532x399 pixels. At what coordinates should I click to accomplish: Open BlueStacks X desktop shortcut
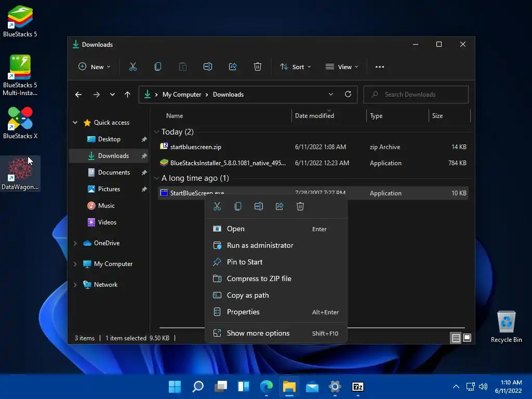[x=20, y=123]
